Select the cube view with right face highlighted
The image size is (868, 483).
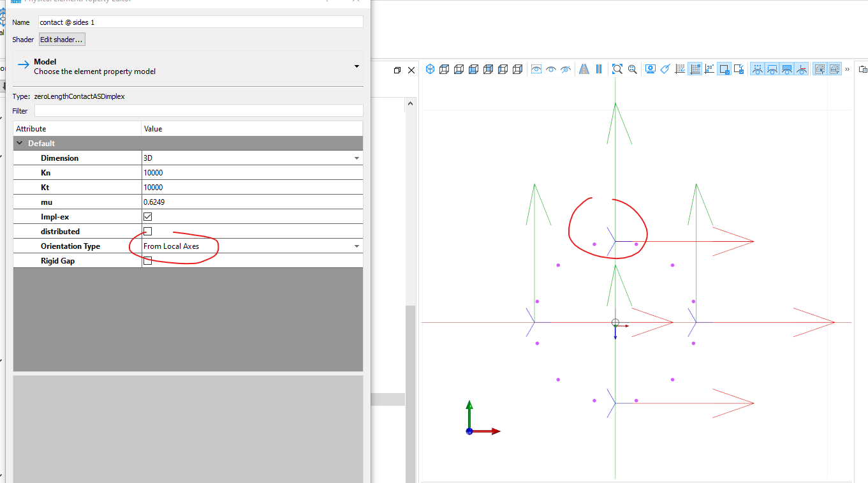[x=518, y=69]
